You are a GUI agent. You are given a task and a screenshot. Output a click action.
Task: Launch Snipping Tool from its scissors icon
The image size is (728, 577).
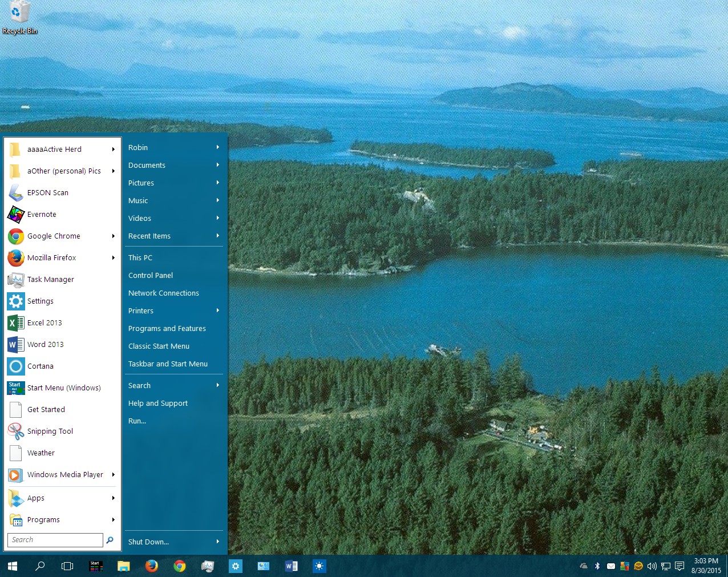[15, 431]
